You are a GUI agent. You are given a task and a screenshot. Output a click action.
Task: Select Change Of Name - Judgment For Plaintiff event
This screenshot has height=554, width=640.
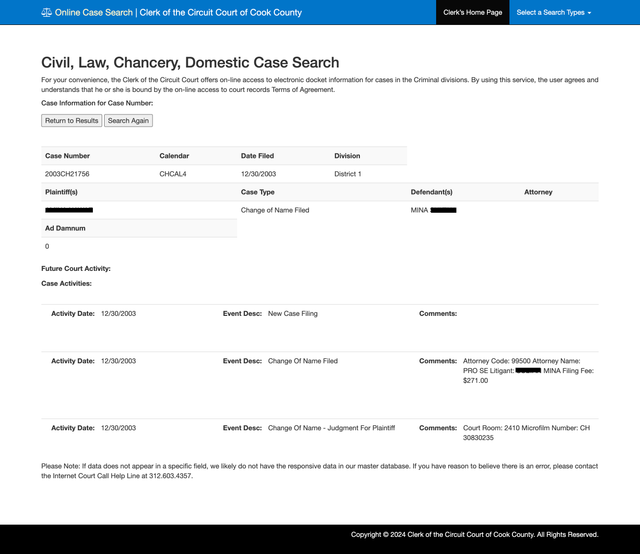[x=331, y=428]
